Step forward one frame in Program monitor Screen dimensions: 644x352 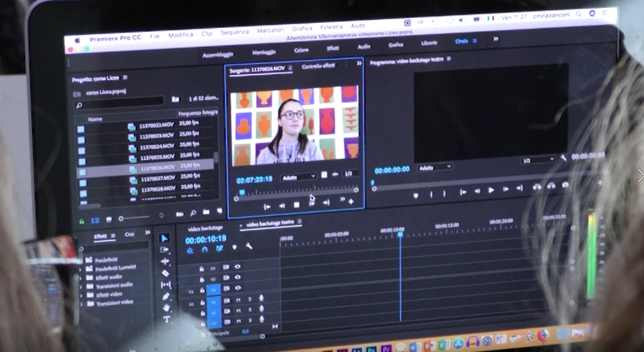[506, 189]
